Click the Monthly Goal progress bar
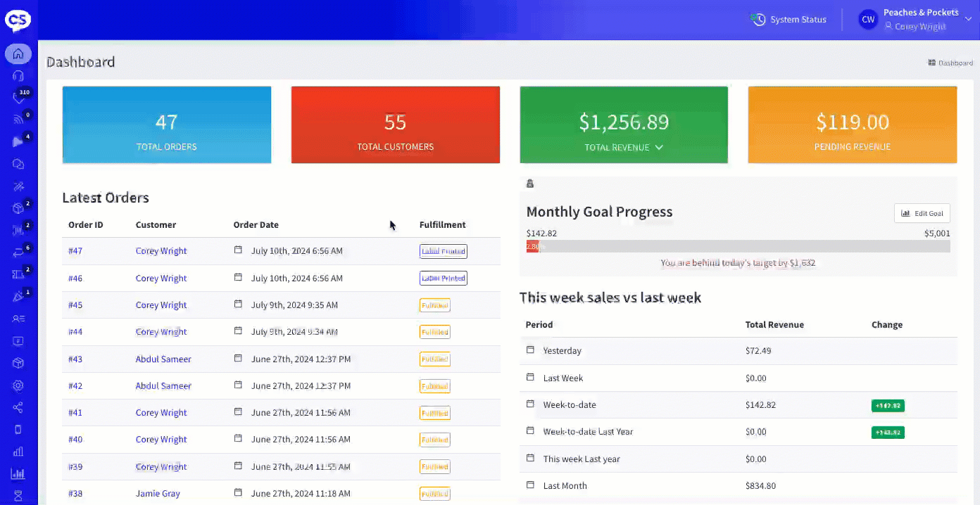 coord(738,247)
